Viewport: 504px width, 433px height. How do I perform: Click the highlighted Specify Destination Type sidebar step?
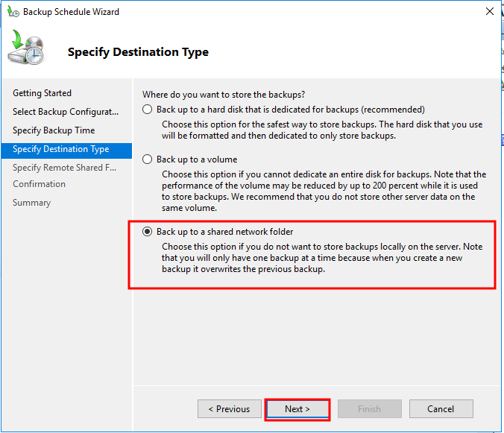61,149
